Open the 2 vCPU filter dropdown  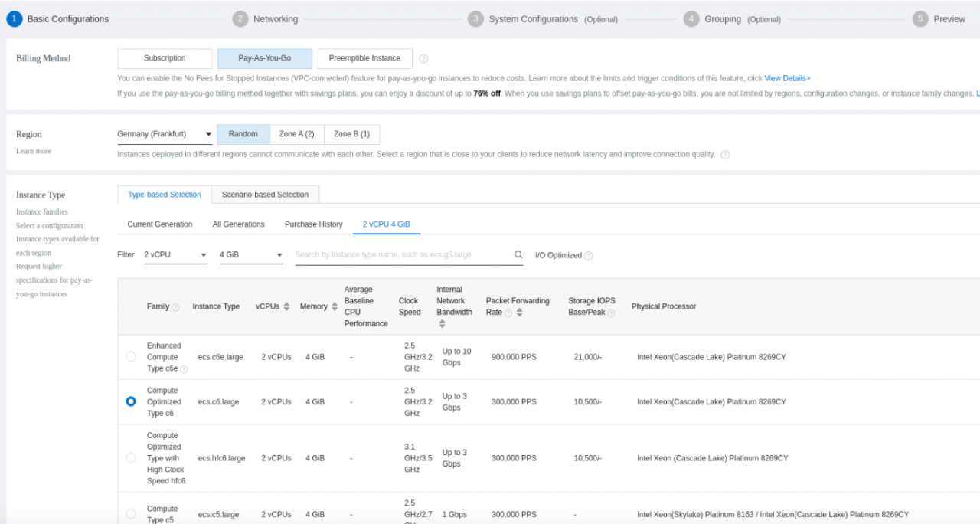click(x=175, y=255)
